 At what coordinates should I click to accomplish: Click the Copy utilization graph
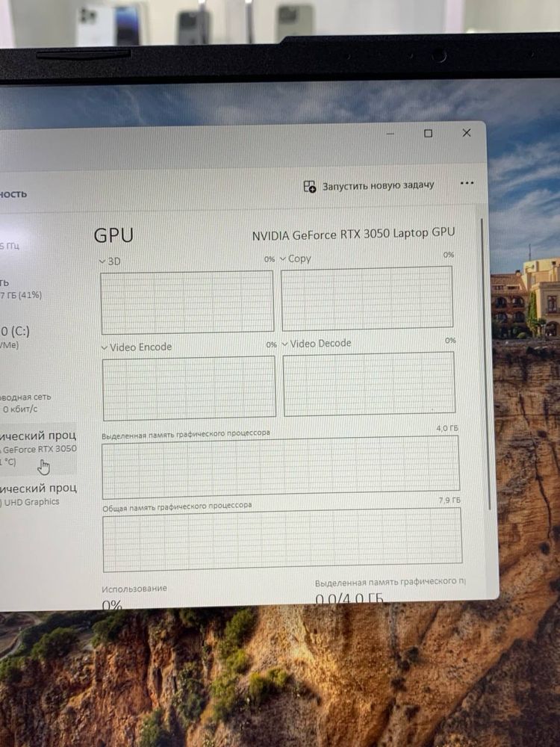point(367,298)
